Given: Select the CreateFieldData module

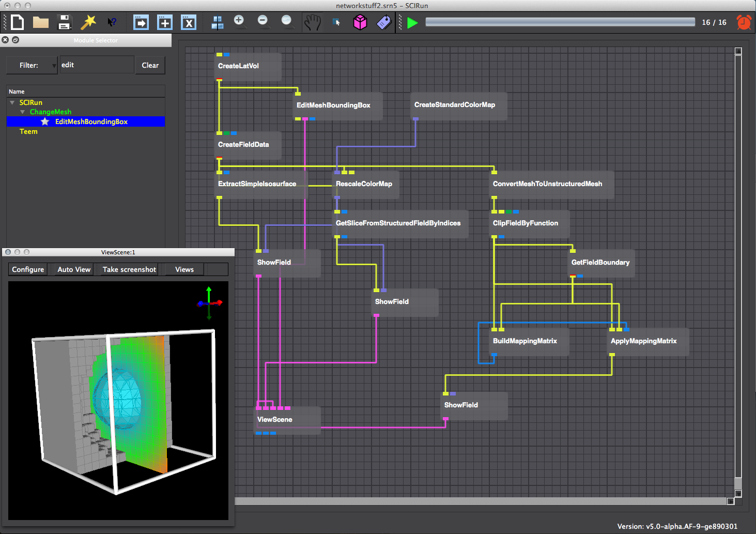Looking at the screenshot, I should pos(248,145).
